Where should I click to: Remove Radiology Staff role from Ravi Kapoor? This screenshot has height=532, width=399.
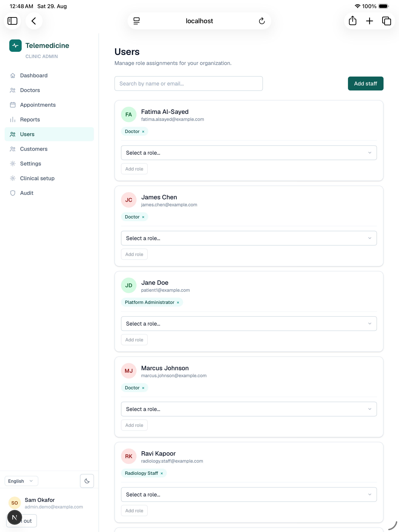[162, 473]
